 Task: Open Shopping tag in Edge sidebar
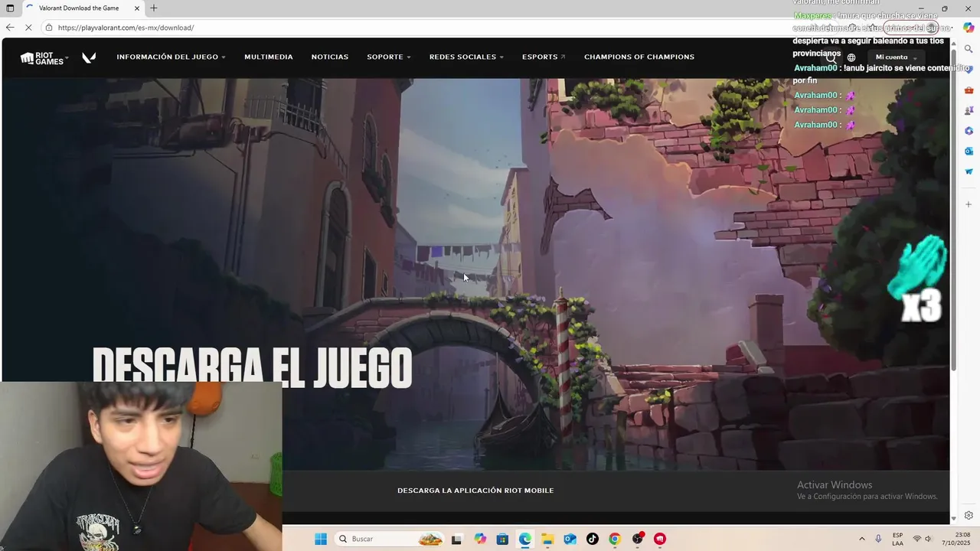(969, 70)
